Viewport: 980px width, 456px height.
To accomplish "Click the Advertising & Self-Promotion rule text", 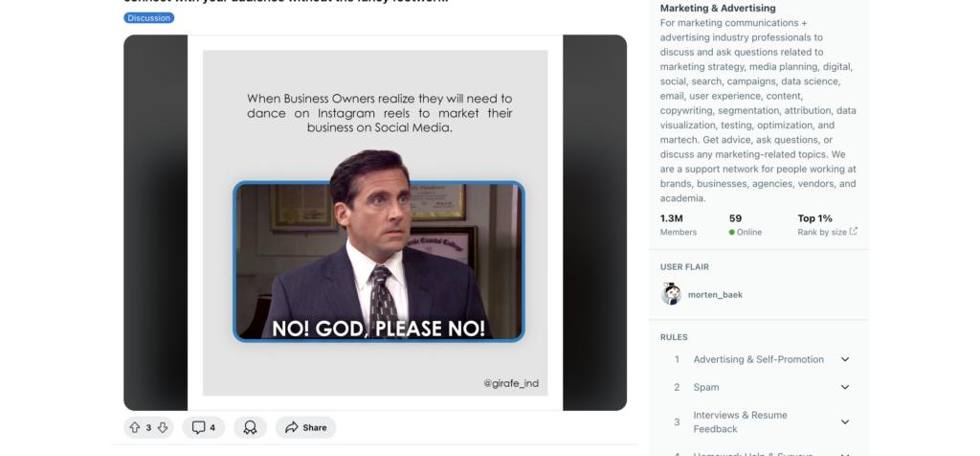I will 758,359.
